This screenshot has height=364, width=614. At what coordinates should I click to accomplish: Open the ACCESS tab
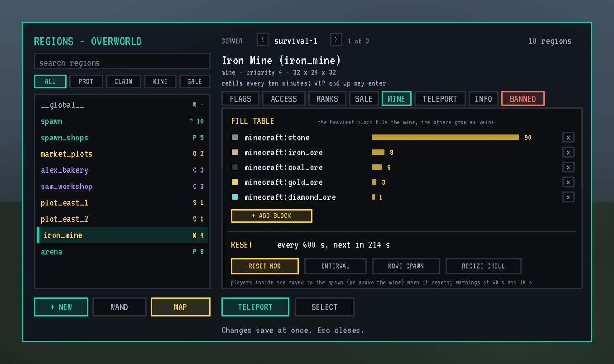284,99
